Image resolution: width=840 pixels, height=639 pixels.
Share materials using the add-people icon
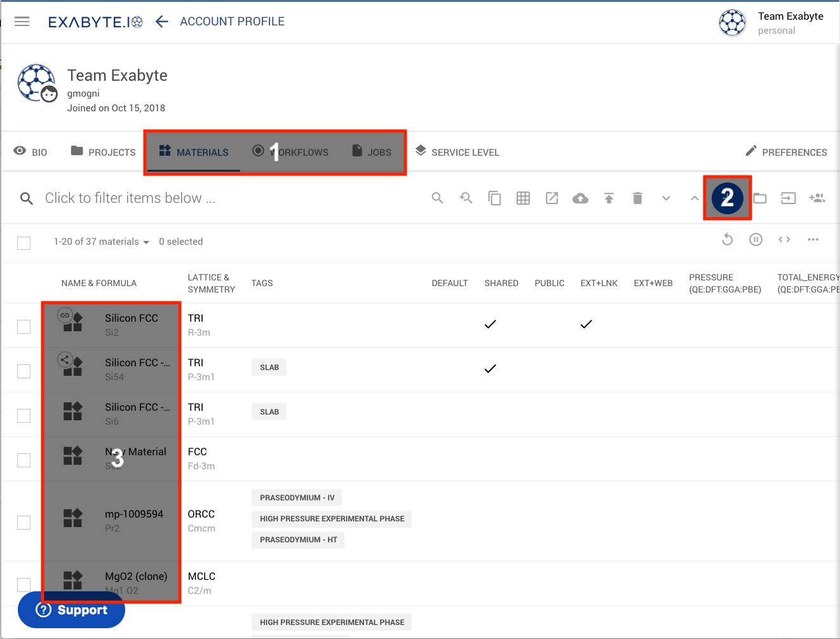click(817, 198)
